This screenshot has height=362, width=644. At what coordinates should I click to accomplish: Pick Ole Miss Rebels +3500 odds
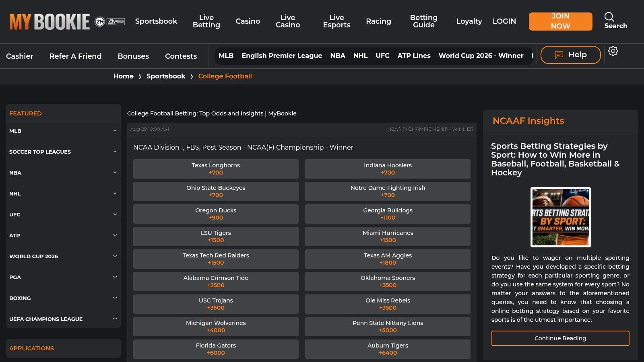pos(388,304)
